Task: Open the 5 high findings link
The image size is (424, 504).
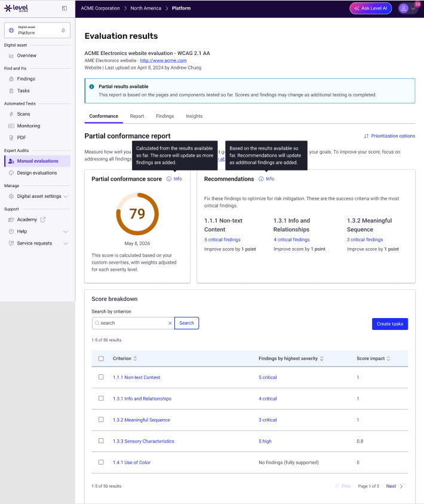Action: [265, 441]
